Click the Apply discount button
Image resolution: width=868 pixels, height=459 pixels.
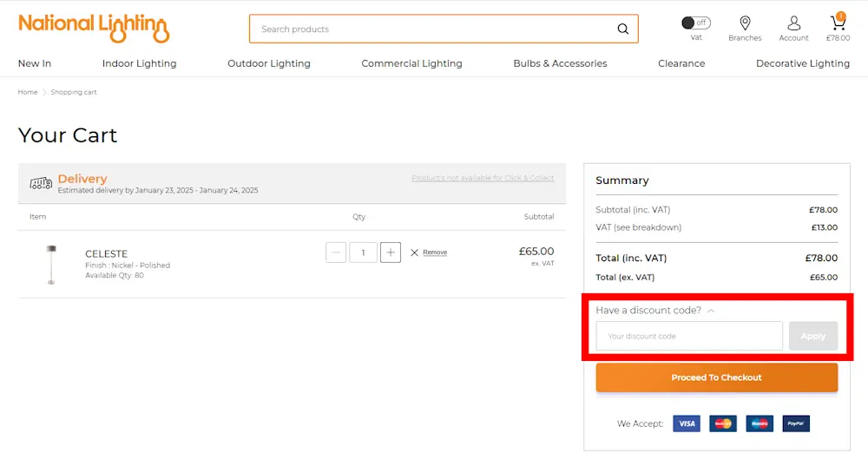[x=813, y=336]
